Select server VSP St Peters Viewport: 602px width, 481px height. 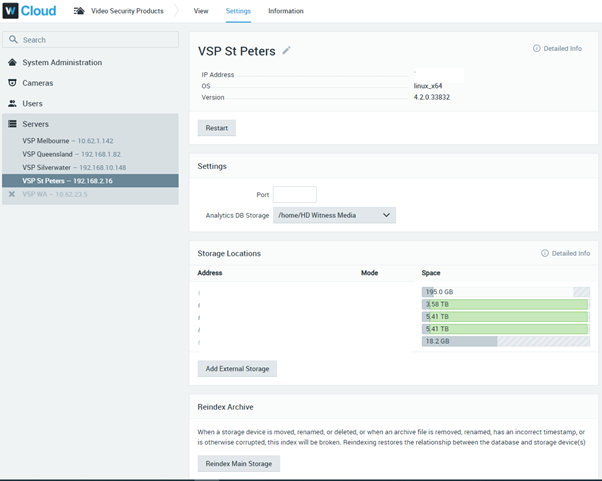(x=90, y=181)
